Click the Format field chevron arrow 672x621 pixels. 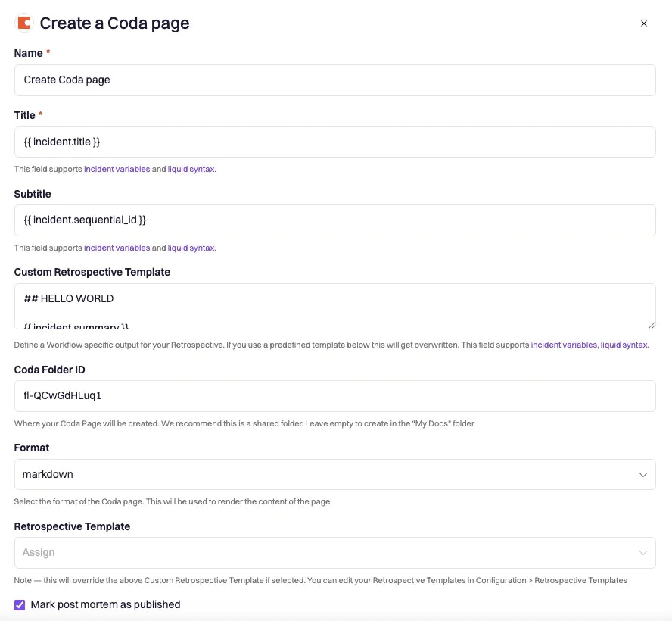[642, 474]
